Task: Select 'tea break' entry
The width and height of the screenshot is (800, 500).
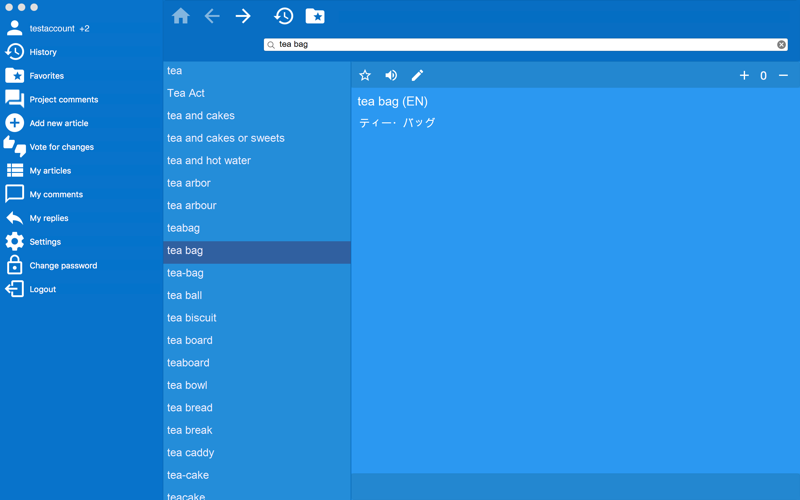Action: click(x=257, y=430)
